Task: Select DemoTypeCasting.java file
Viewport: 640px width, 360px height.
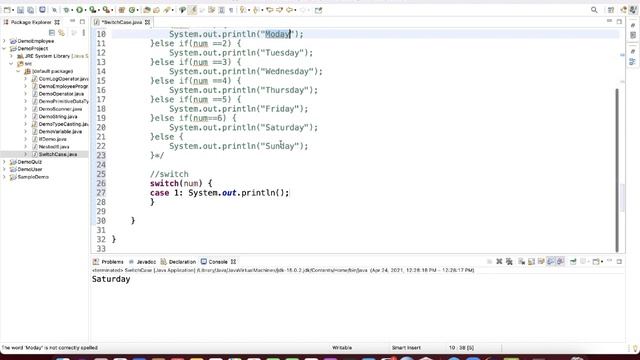Action: [60, 124]
